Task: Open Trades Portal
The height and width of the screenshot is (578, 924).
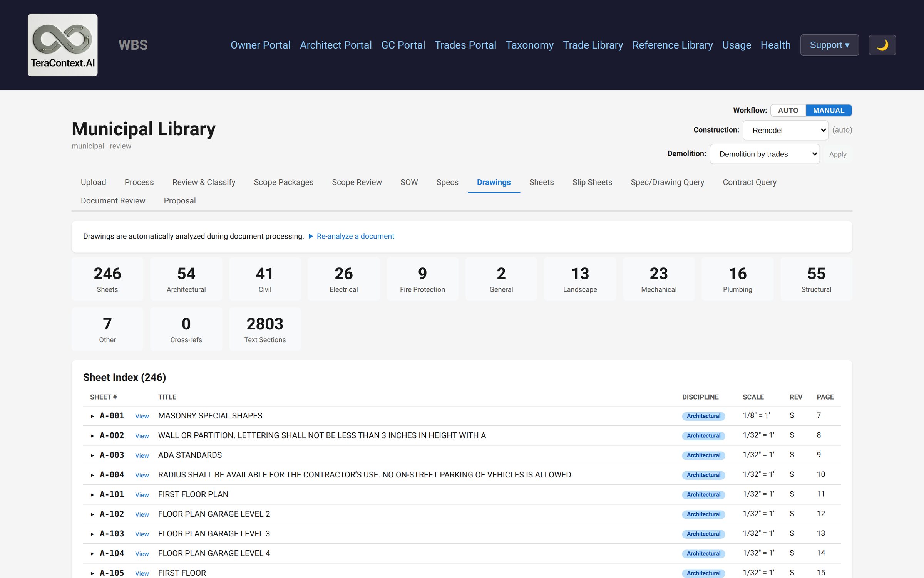Action: pyautogui.click(x=465, y=45)
